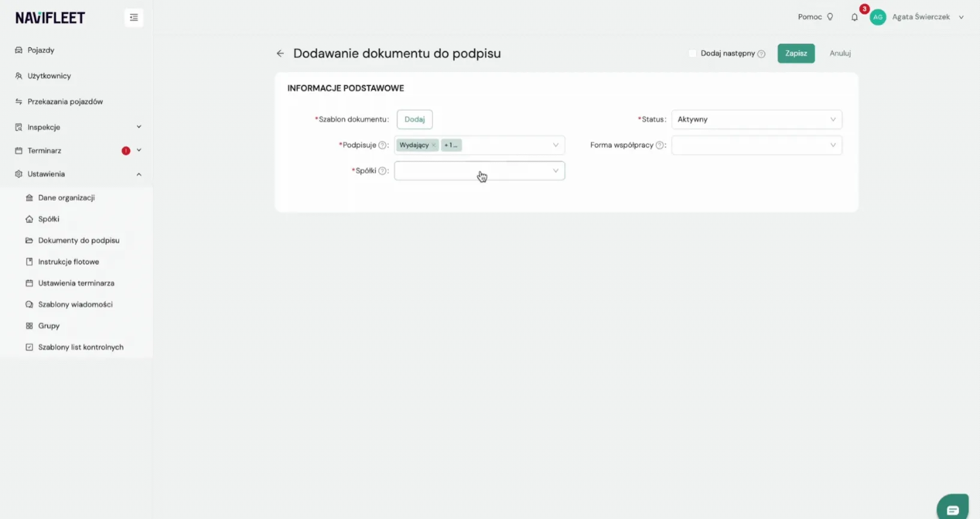980x519 pixels.
Task: Click the Zapisz button
Action: click(x=796, y=53)
